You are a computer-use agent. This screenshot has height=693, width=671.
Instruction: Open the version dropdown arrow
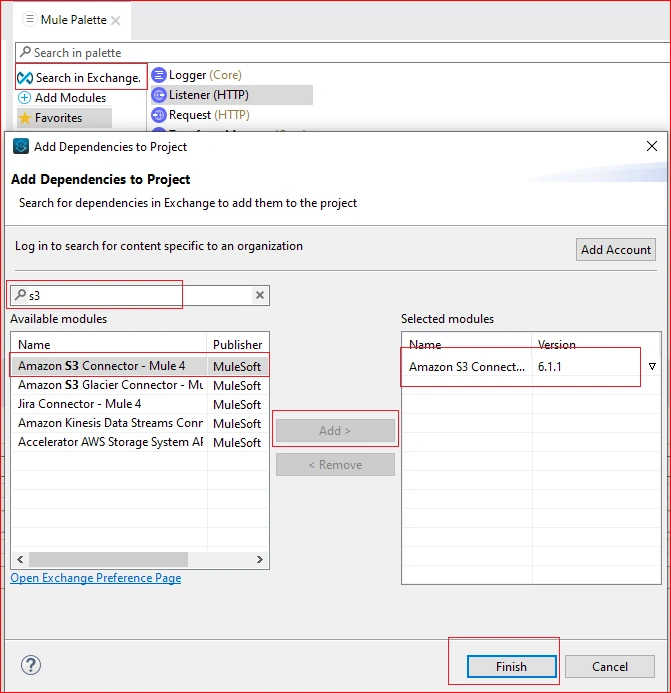[652, 366]
